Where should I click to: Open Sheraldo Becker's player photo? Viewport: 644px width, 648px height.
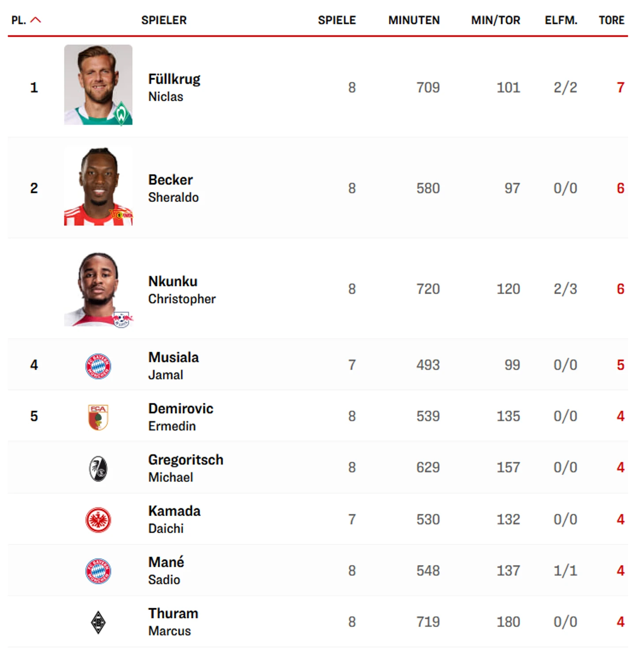[98, 186]
